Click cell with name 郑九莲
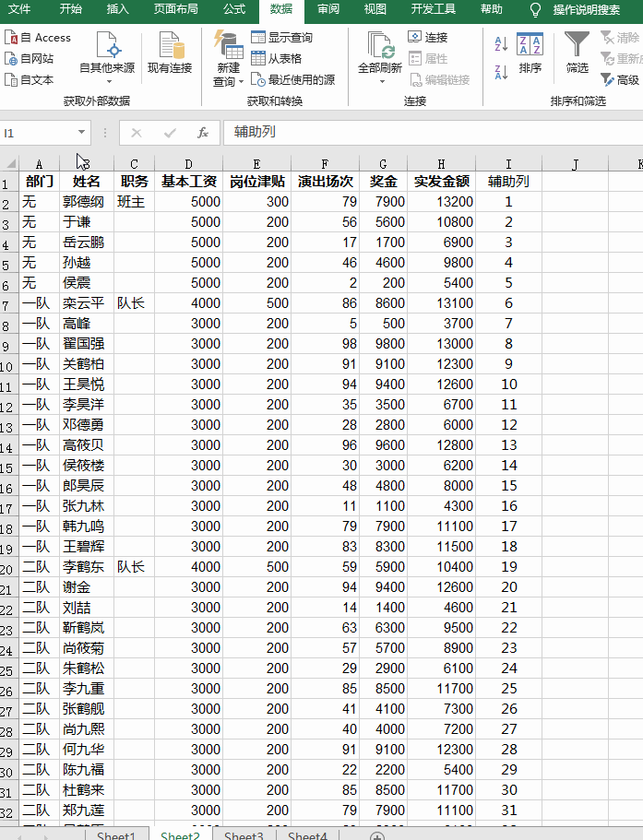 87,810
